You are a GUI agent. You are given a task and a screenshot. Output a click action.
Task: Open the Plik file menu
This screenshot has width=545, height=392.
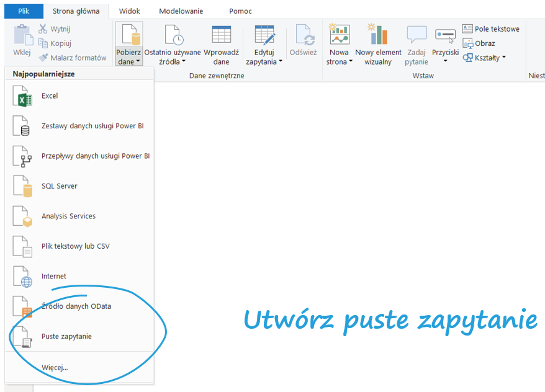23,11
